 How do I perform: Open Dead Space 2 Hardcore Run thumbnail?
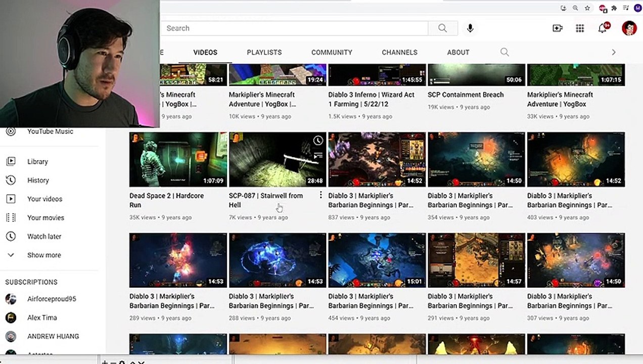click(x=178, y=160)
